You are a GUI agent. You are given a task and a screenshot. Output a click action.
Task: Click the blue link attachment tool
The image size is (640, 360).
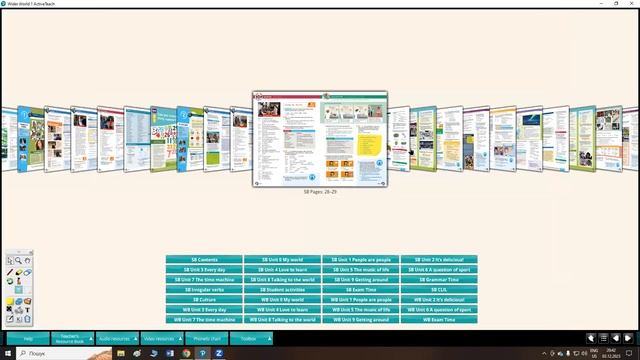18,301
